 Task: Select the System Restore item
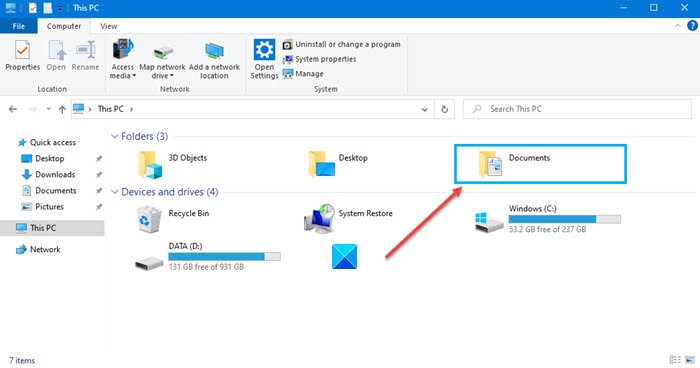(x=348, y=219)
